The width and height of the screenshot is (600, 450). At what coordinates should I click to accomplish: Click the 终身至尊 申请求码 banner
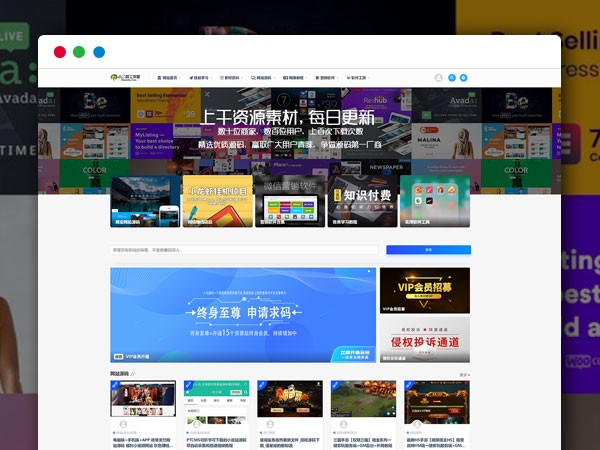tap(243, 315)
